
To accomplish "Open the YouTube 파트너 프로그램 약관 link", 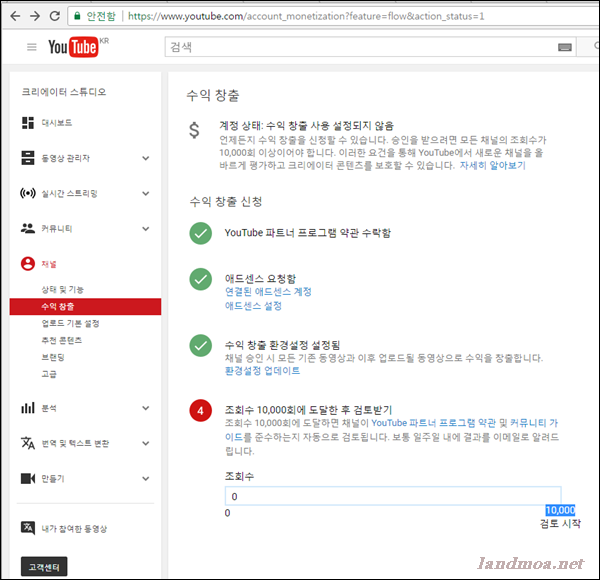I will pos(433,423).
